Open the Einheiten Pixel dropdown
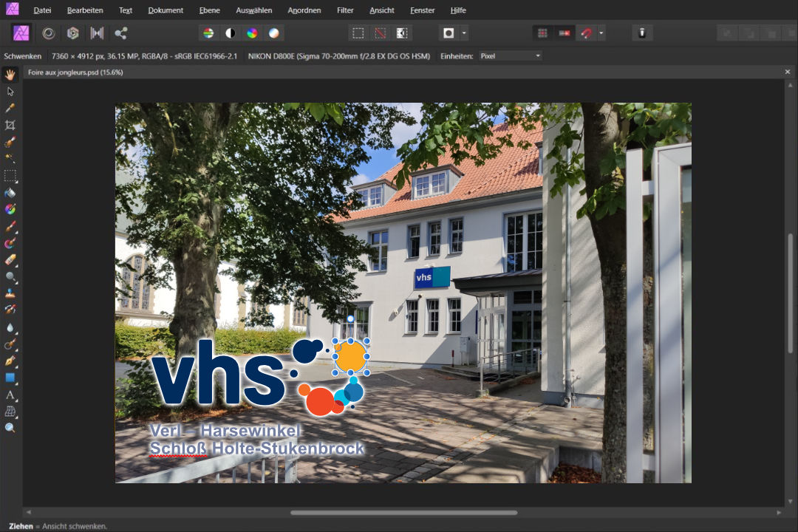Image resolution: width=798 pixels, height=532 pixels. coord(510,56)
